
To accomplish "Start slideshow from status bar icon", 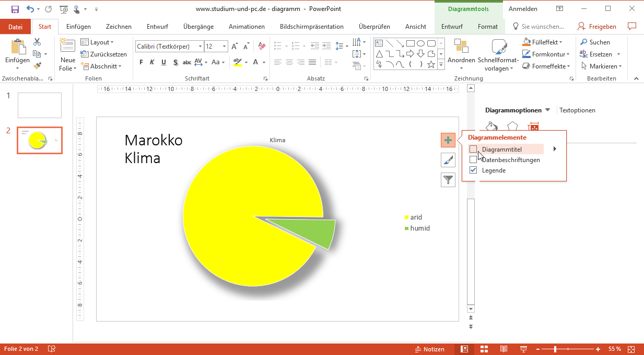I will tap(523, 349).
